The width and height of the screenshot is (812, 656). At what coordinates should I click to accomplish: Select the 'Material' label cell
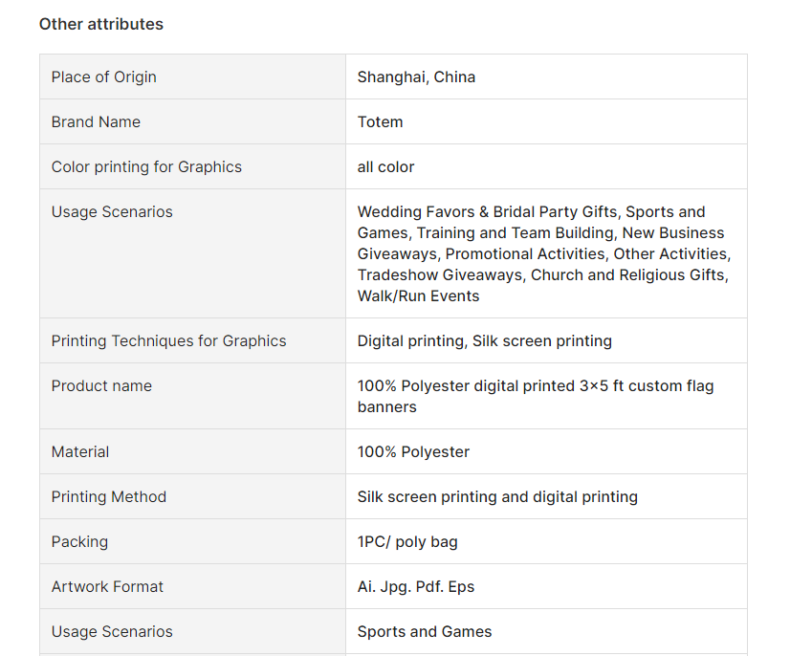pos(192,451)
